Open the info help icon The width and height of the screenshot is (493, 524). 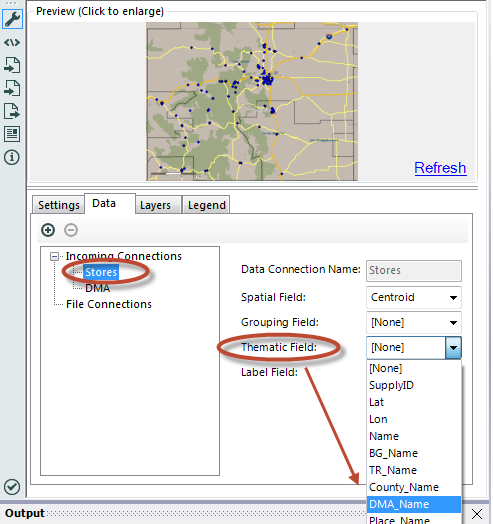pos(12,157)
